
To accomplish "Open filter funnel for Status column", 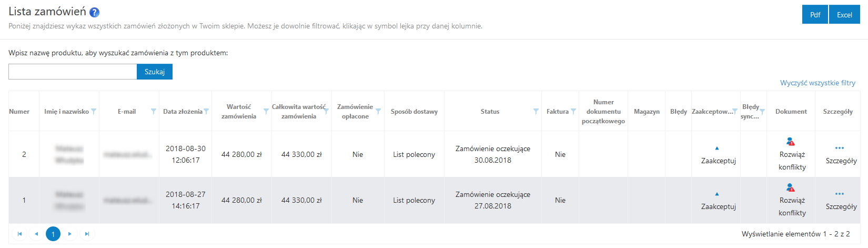I will coord(536,112).
